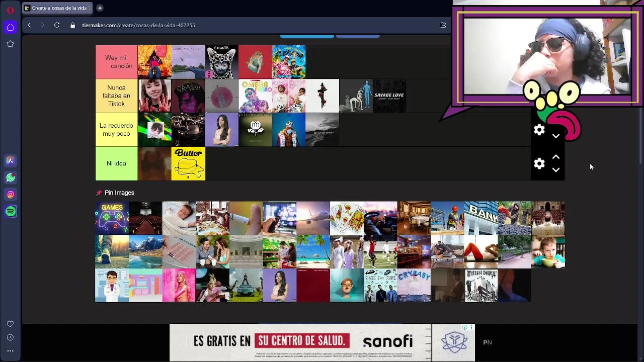Pick the BANK building image

pos(481,218)
